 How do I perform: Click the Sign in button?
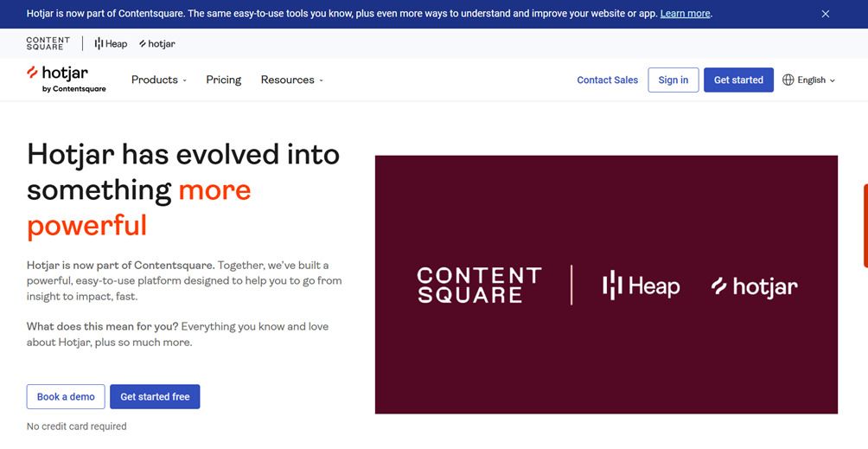673,80
